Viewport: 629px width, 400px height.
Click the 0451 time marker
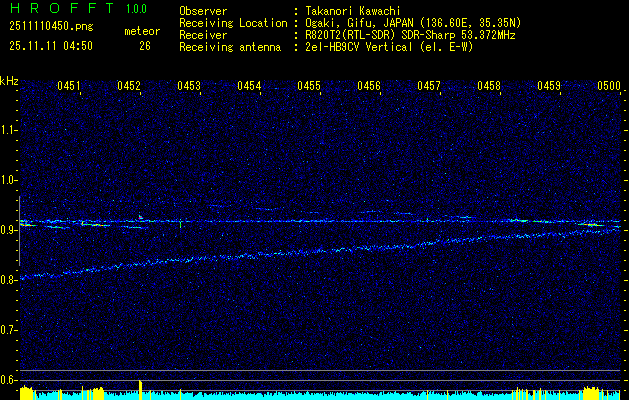69,87
